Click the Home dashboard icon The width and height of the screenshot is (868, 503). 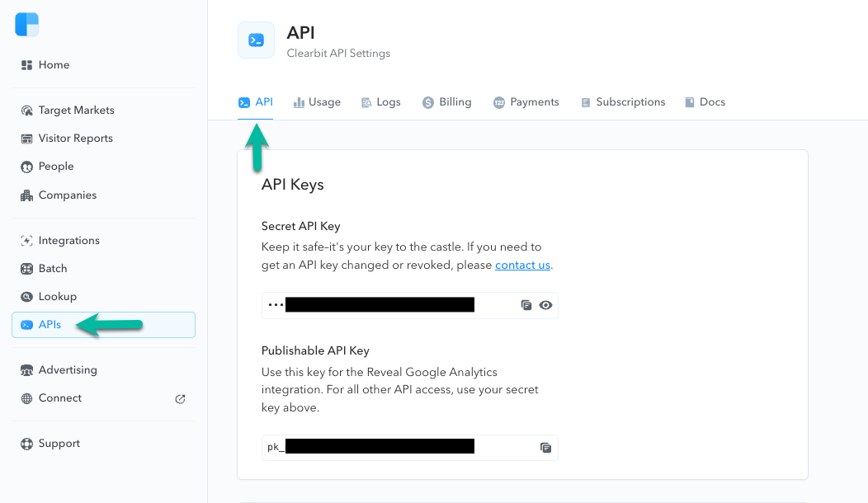[26, 65]
